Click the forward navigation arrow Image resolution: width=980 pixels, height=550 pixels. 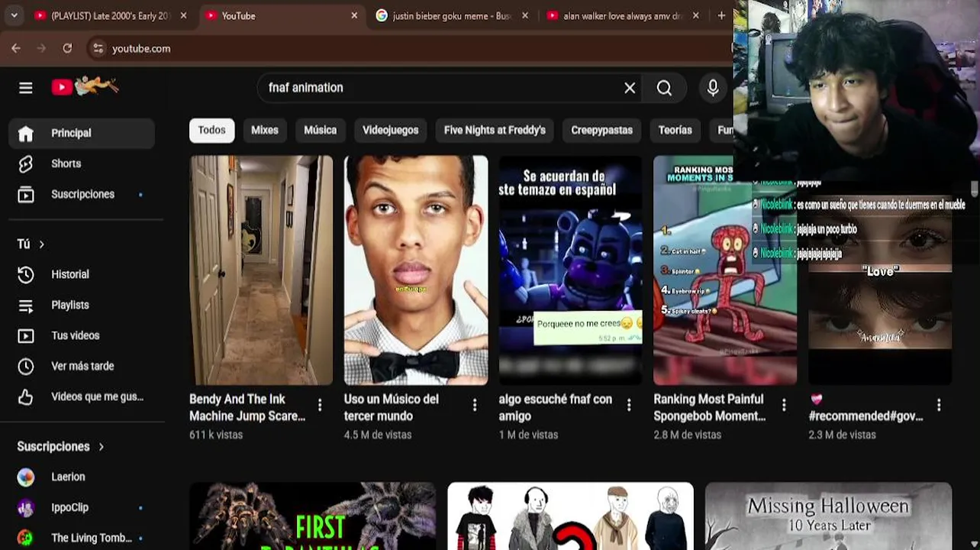click(x=41, y=48)
